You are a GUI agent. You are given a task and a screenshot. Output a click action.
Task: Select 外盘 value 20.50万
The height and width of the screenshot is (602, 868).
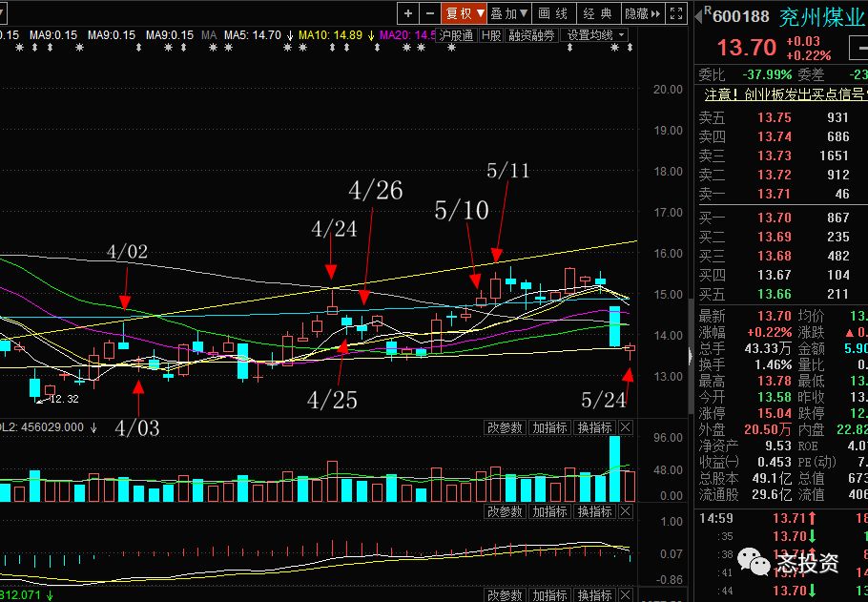point(768,429)
